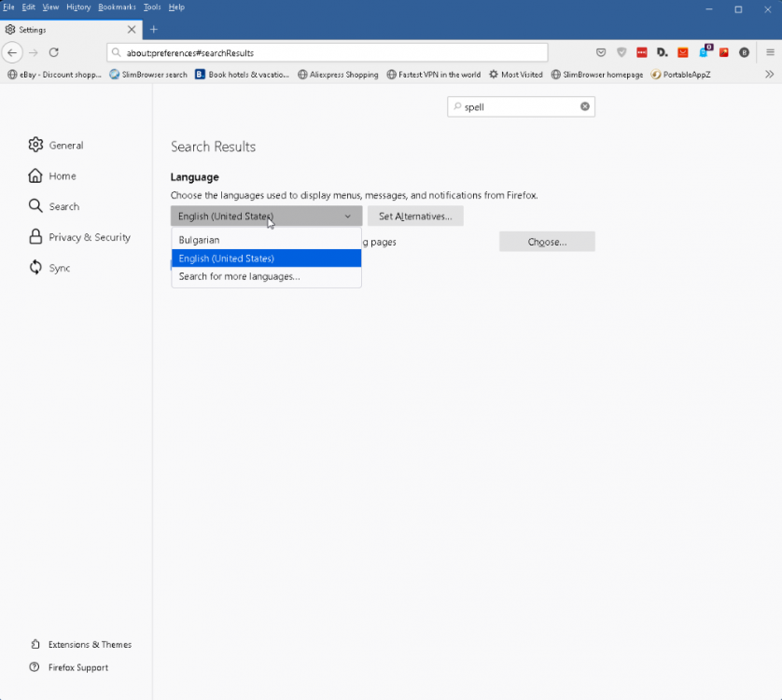The image size is (782, 700).
Task: Click the black 'D.' extension icon
Action: pyautogui.click(x=663, y=52)
